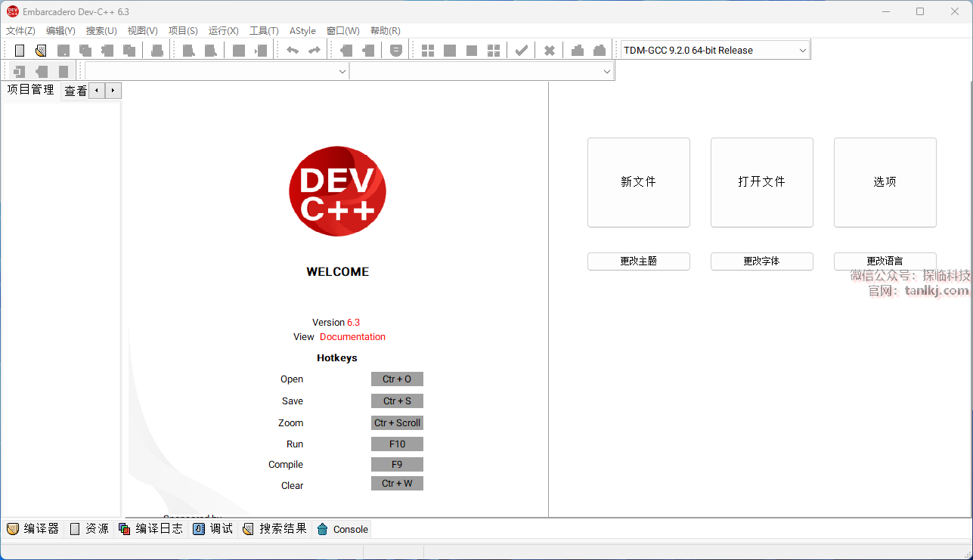Click the X stop execution icon
Viewport: 973px width, 560px height.
coord(550,51)
